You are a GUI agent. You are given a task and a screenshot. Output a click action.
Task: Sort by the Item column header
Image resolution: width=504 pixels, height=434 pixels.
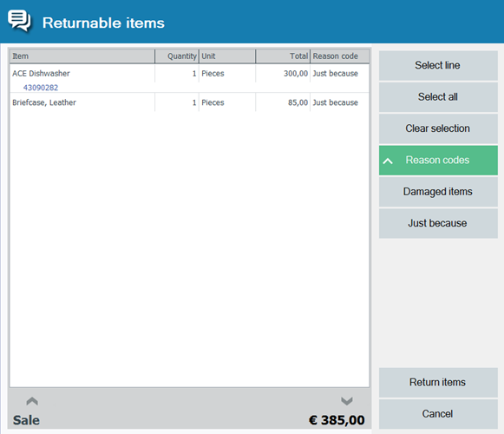pyautogui.click(x=82, y=56)
